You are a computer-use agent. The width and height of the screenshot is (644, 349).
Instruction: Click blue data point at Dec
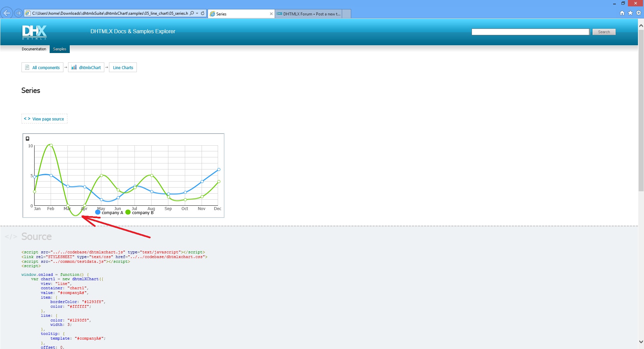tap(219, 169)
